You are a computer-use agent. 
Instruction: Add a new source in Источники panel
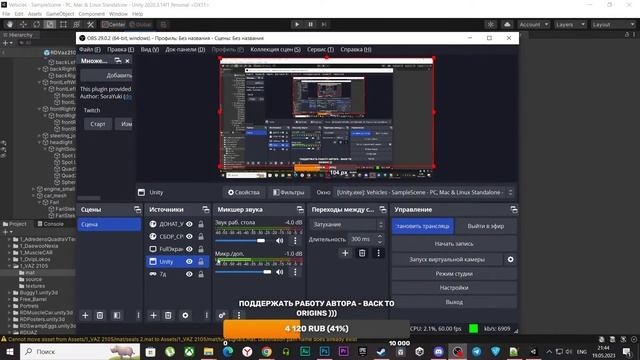(153, 316)
